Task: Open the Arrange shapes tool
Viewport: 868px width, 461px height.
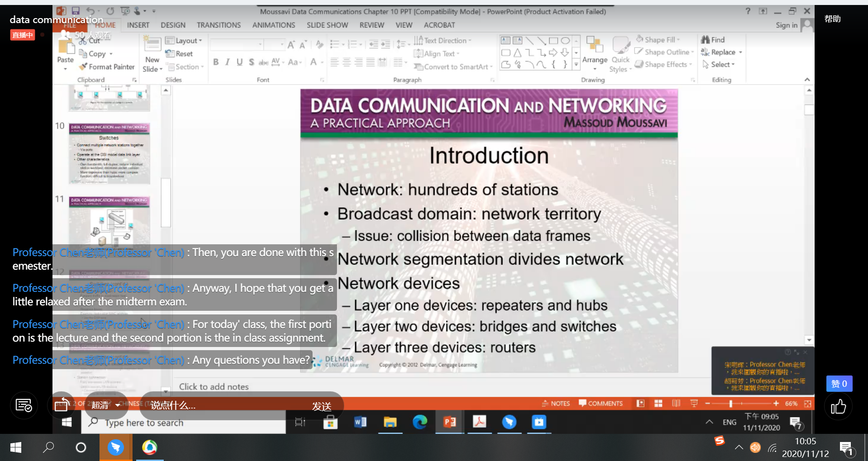Action: (x=594, y=51)
